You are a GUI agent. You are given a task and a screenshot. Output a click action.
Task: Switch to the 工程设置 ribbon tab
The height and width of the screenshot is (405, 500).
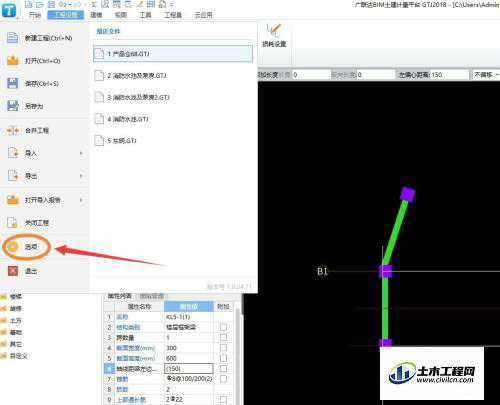[66, 15]
